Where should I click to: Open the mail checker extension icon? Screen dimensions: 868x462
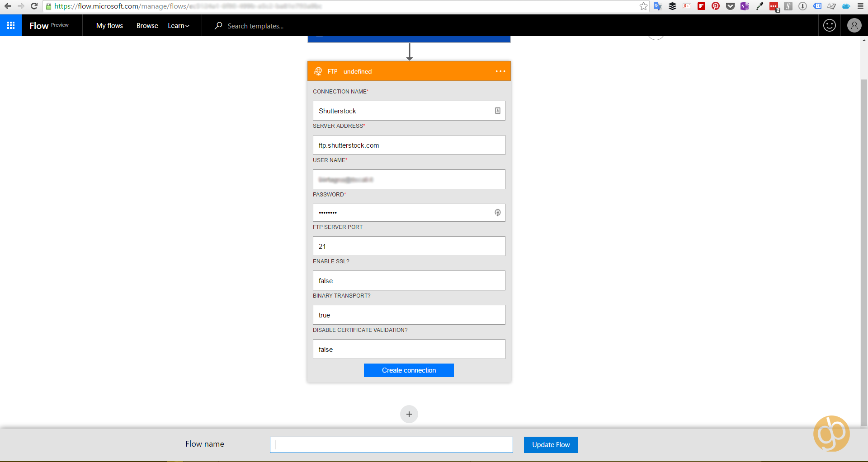[832, 6]
